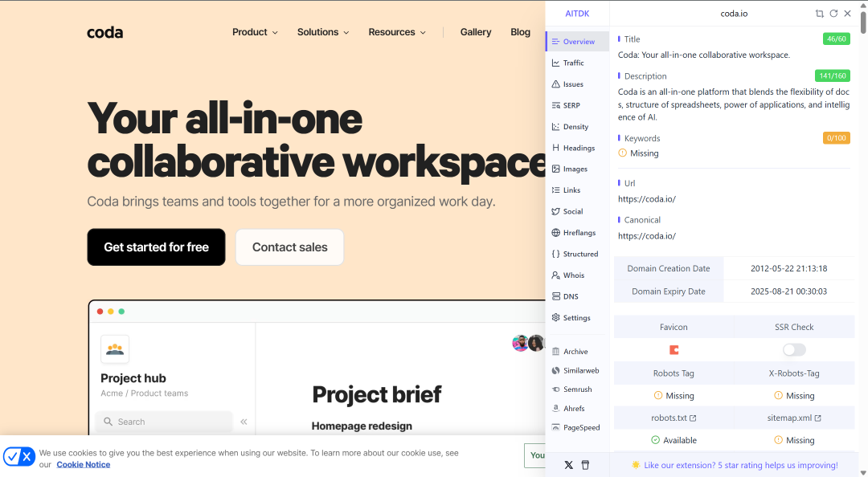Open Similarweb tool link

tap(577, 371)
